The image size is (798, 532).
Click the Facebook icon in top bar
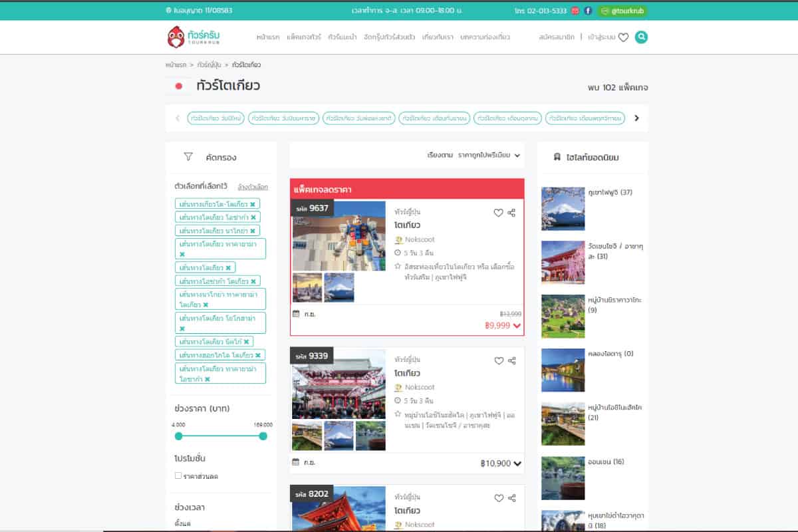click(588, 11)
